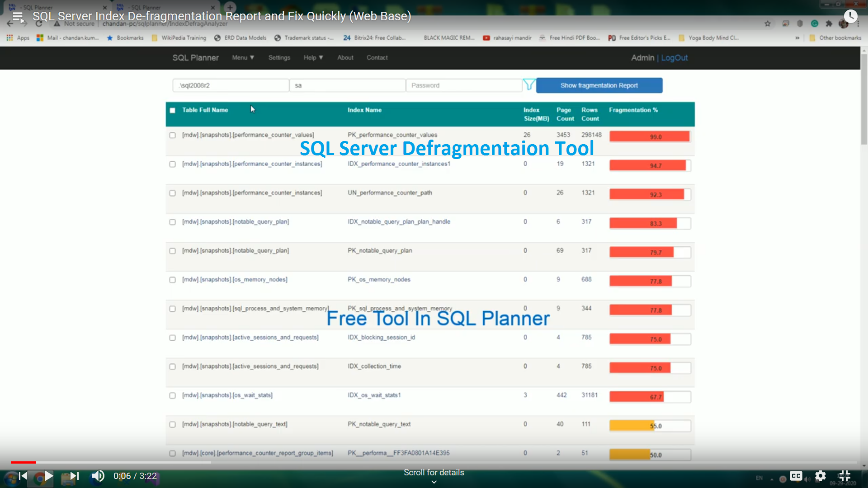Screen dimensions: 868x488
Task: Click inside the Password input field
Action: [x=464, y=85]
